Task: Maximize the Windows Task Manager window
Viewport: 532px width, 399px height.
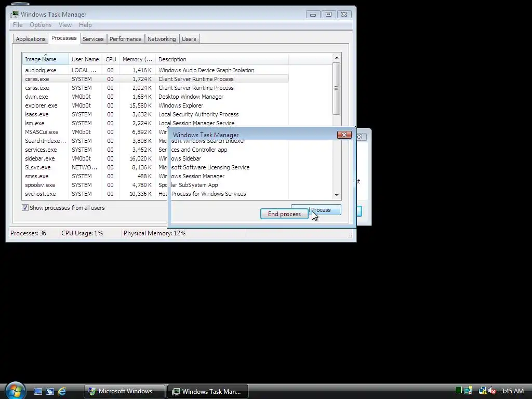Action: (328, 14)
